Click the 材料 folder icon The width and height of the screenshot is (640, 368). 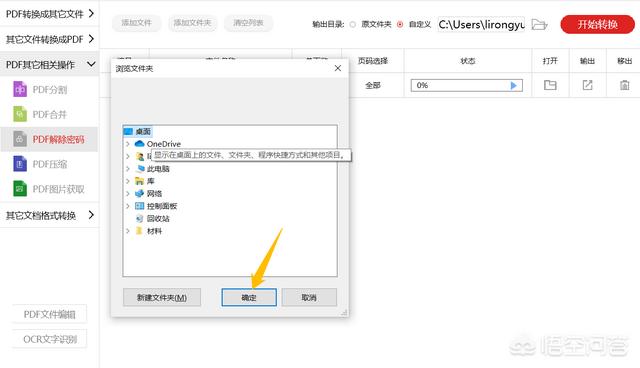click(139, 231)
